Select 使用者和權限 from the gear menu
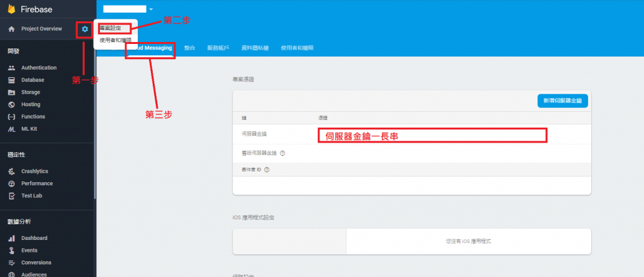The height and width of the screenshot is (277, 644). (115, 40)
